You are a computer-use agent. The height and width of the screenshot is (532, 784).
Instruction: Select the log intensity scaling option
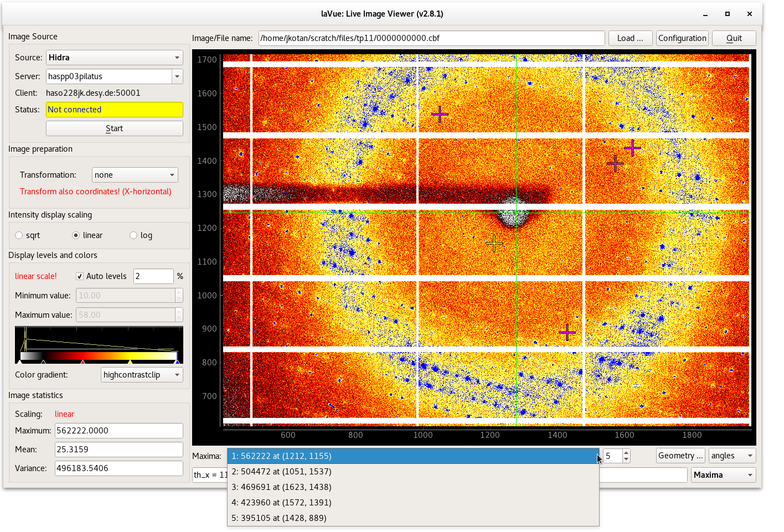tap(133, 235)
